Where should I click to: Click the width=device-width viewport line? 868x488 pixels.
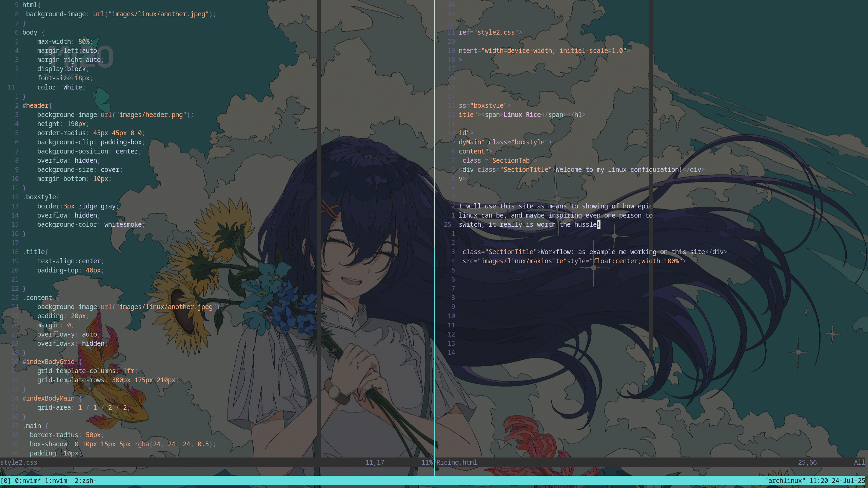[x=545, y=50]
